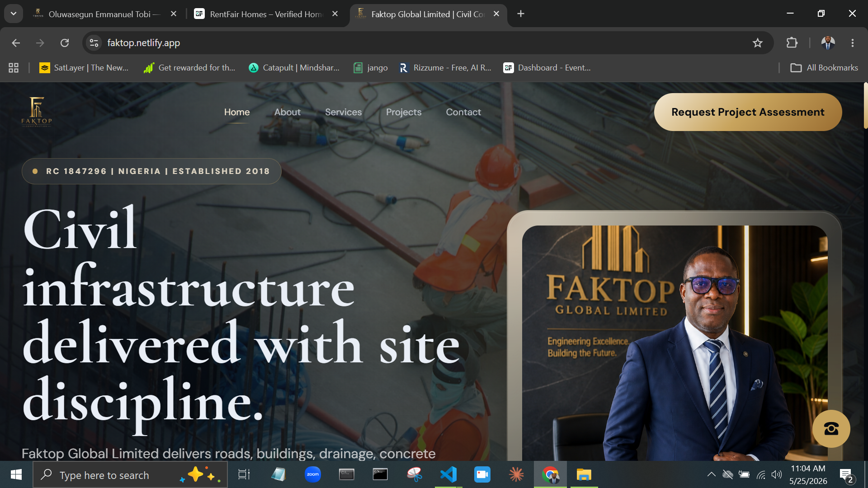This screenshot has height=488, width=868.
Task: Open the notepad-style app on taskbar
Action: point(278,474)
